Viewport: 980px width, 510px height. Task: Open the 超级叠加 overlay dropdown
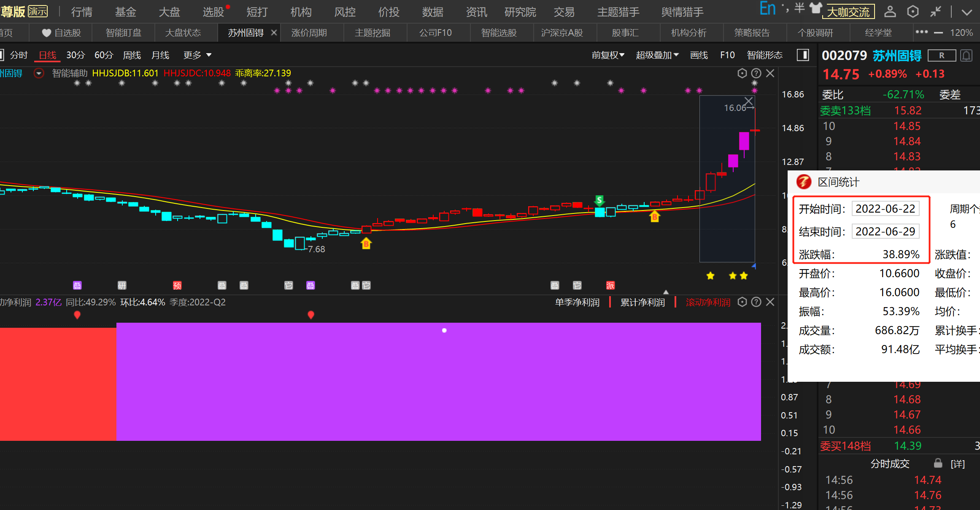point(657,55)
